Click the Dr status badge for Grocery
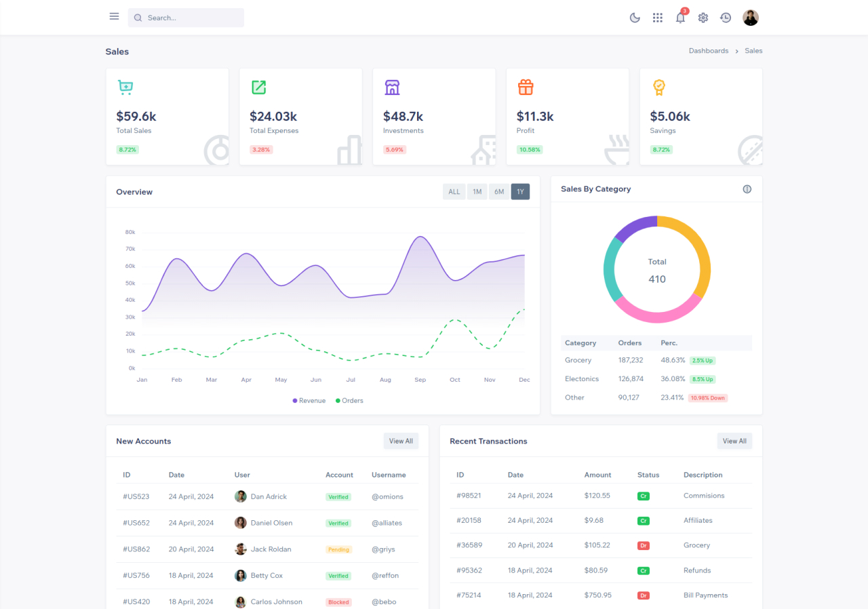This screenshot has width=868, height=609. [644, 545]
